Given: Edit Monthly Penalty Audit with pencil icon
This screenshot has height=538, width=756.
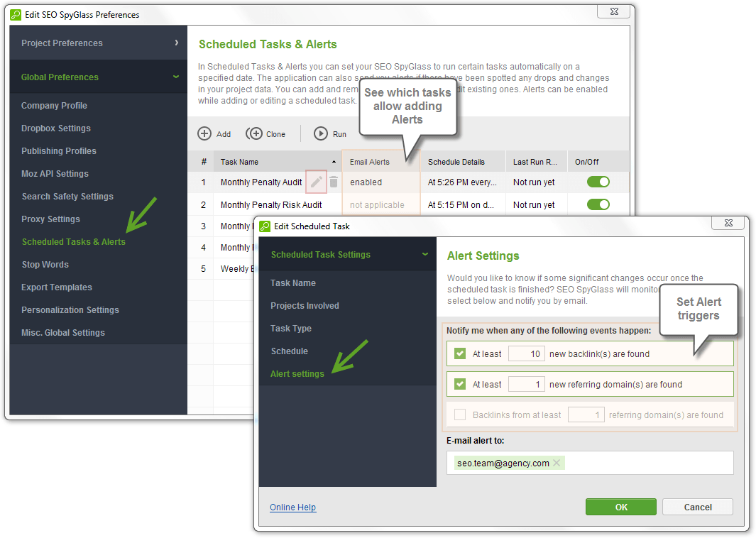Looking at the screenshot, I should (x=317, y=182).
